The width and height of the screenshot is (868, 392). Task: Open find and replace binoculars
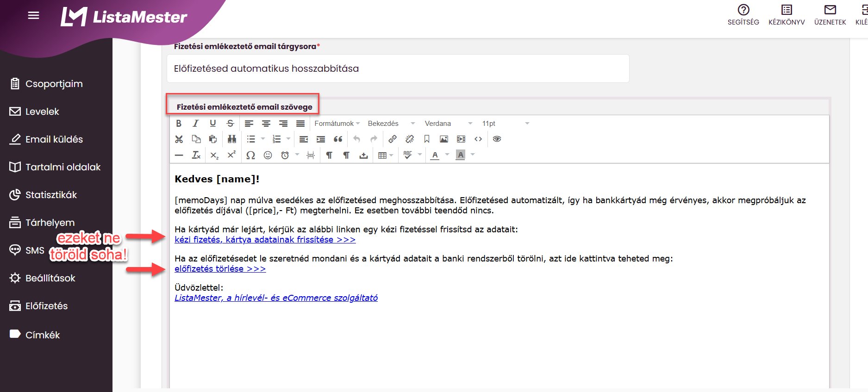(x=232, y=139)
